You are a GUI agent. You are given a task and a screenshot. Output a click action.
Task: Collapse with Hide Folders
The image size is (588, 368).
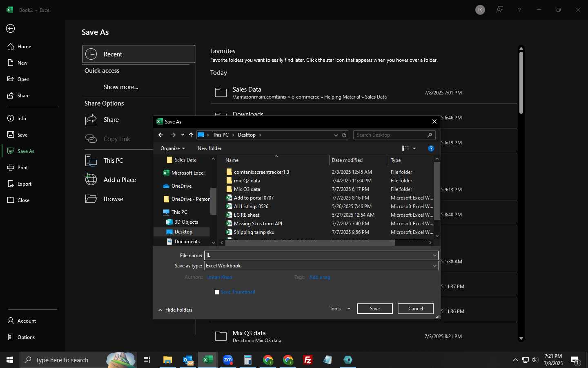(x=176, y=310)
